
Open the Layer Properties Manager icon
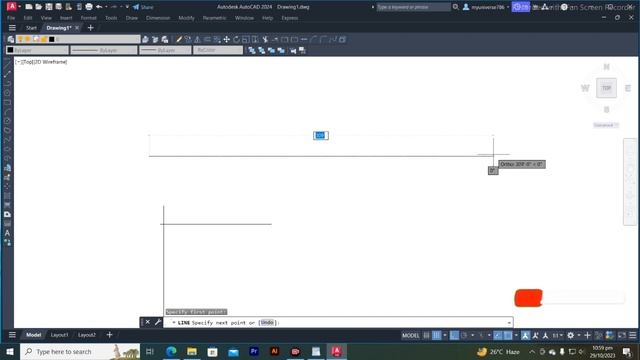[x=11, y=39]
